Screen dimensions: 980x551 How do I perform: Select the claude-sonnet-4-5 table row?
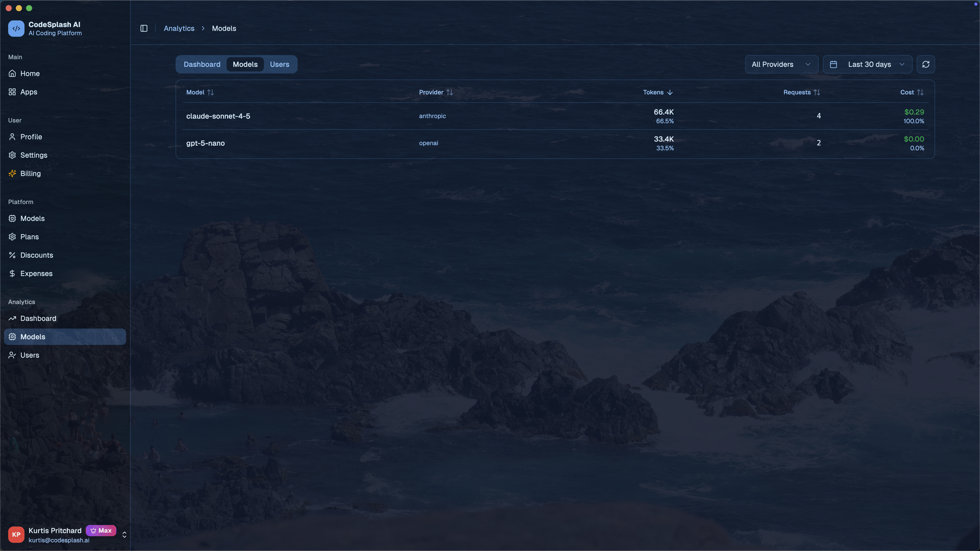(x=218, y=116)
